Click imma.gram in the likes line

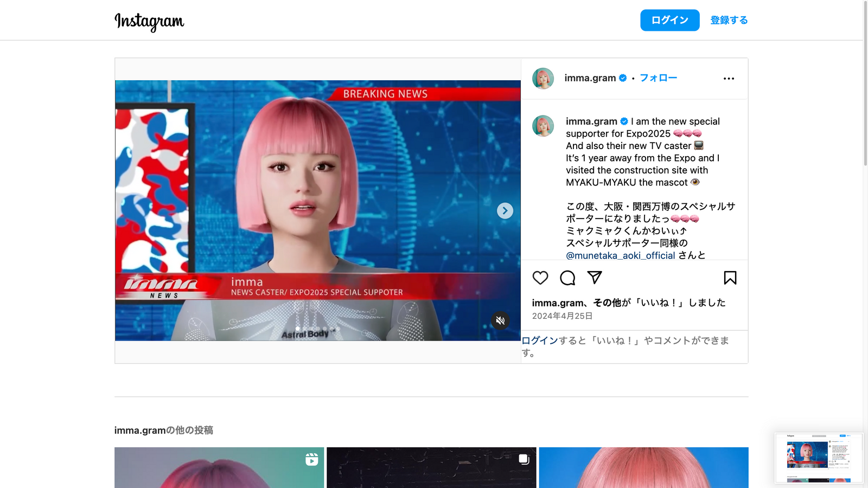557,303
